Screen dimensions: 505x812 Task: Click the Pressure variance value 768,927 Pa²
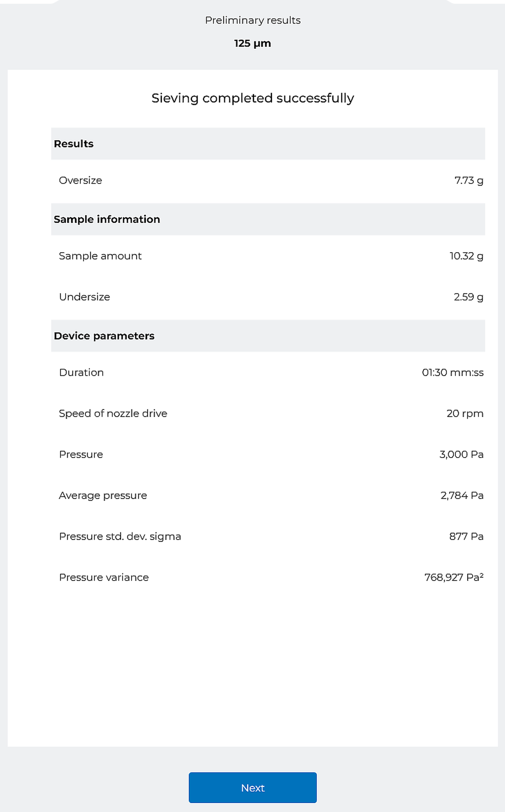pyautogui.click(x=454, y=577)
